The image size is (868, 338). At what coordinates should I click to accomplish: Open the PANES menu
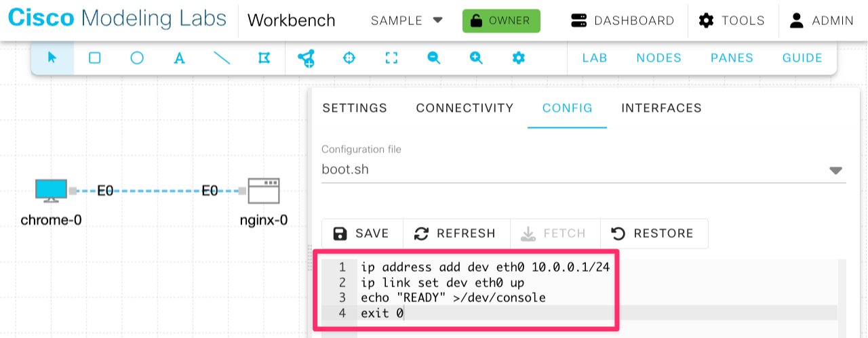click(x=732, y=58)
